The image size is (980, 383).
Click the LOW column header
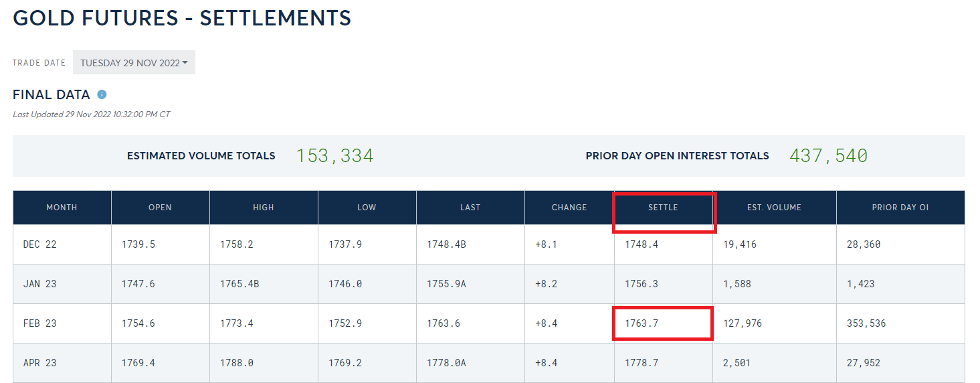tap(367, 208)
